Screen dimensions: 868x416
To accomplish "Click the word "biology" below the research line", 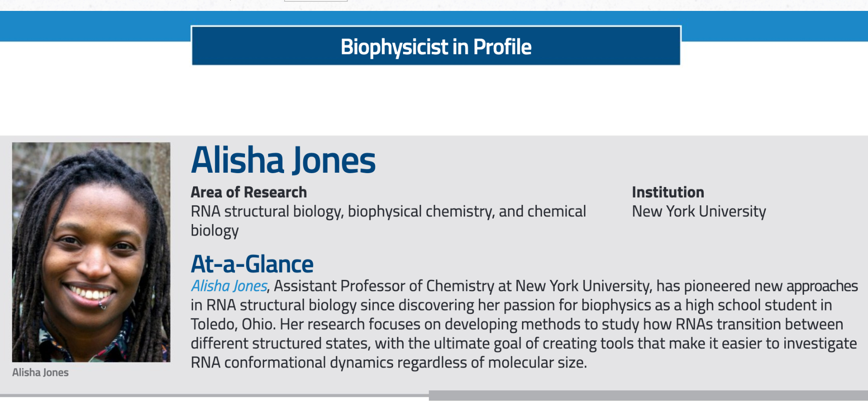I will (x=214, y=231).
